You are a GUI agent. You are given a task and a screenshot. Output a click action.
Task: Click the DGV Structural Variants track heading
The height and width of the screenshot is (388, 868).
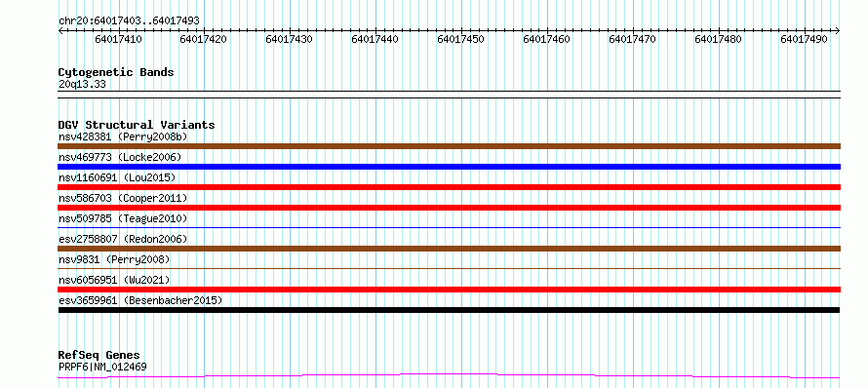137,125
